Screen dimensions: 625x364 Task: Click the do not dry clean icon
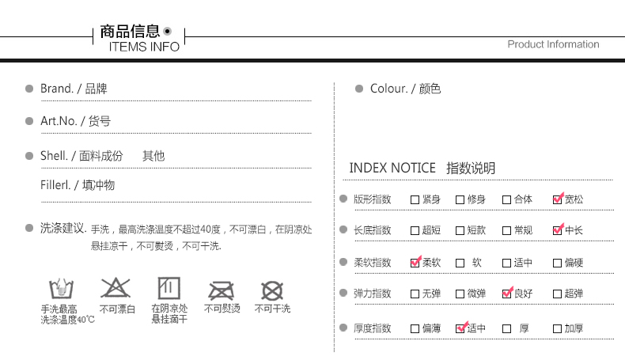click(x=272, y=290)
